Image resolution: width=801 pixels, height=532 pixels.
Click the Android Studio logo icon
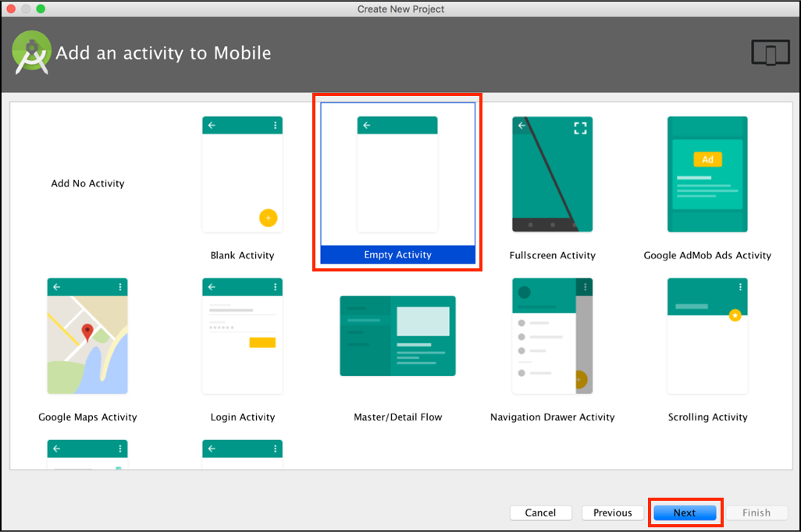coord(31,53)
